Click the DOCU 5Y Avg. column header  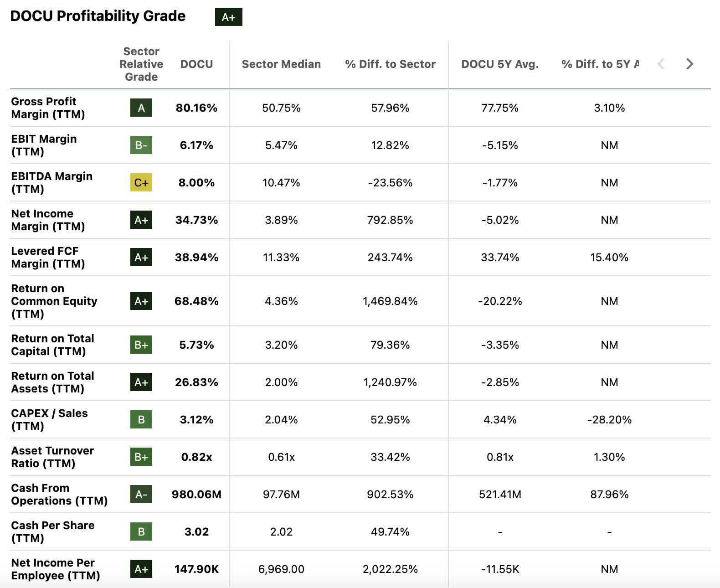pyautogui.click(x=499, y=64)
